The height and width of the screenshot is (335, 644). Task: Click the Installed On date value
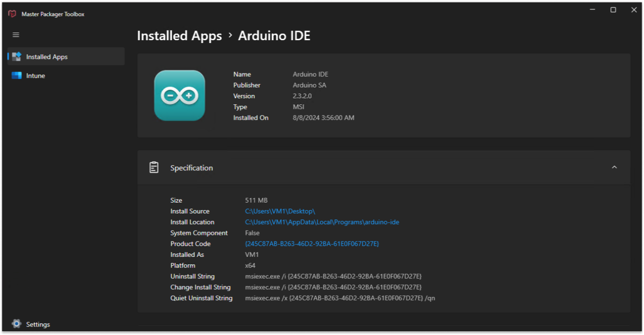323,118
